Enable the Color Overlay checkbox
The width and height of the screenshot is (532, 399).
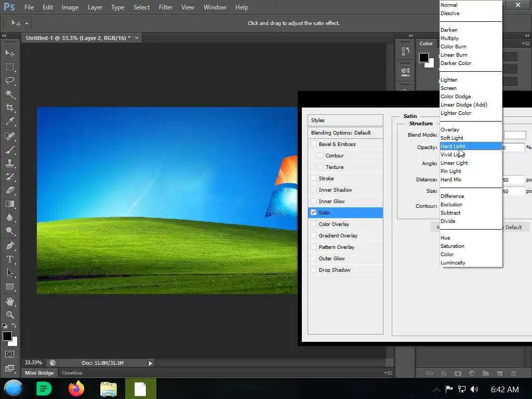[x=313, y=224]
